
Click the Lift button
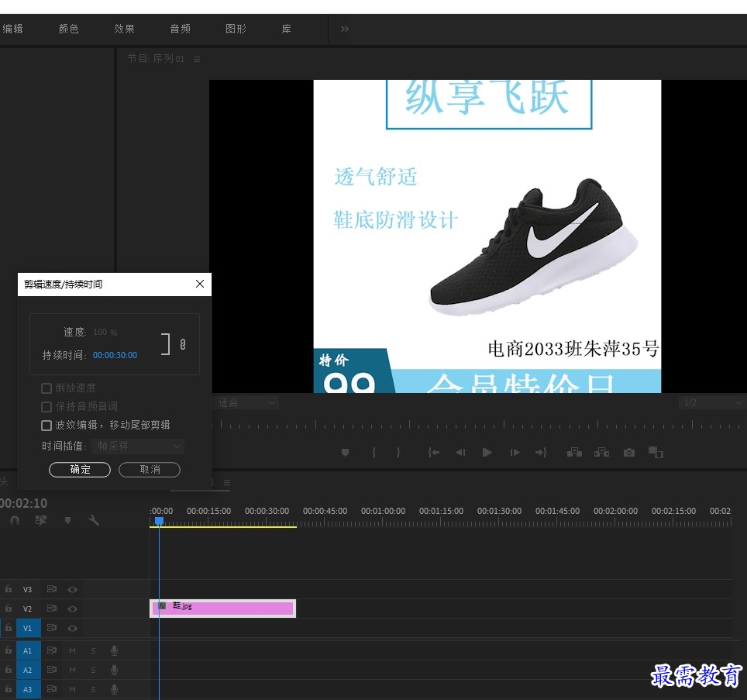click(574, 452)
